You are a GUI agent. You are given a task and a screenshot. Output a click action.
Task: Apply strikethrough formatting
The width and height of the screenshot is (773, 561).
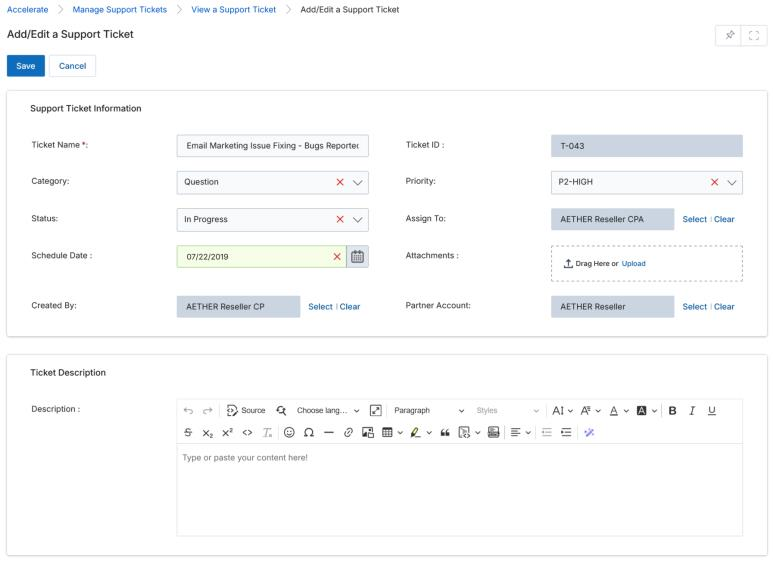click(x=188, y=433)
